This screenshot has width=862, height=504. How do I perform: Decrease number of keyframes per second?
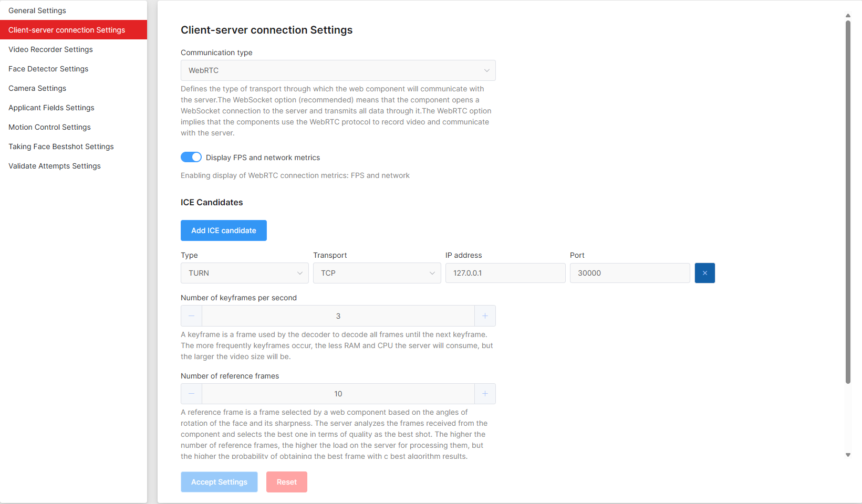point(191,316)
